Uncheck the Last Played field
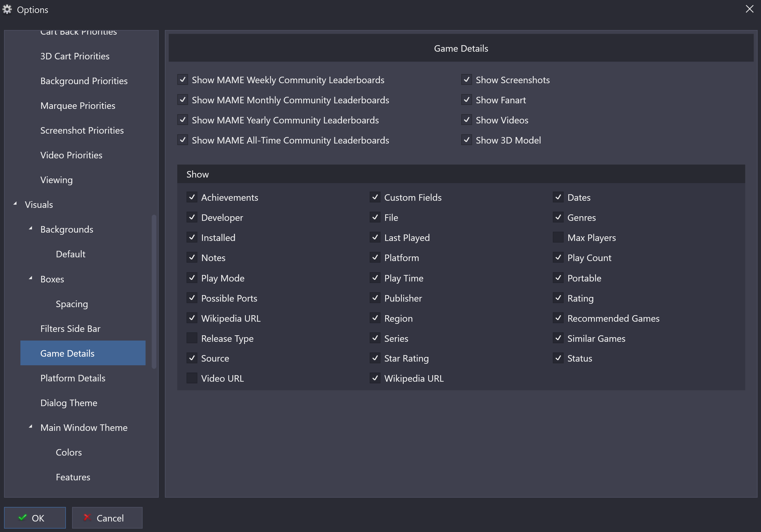This screenshot has width=761, height=532. [x=375, y=237]
